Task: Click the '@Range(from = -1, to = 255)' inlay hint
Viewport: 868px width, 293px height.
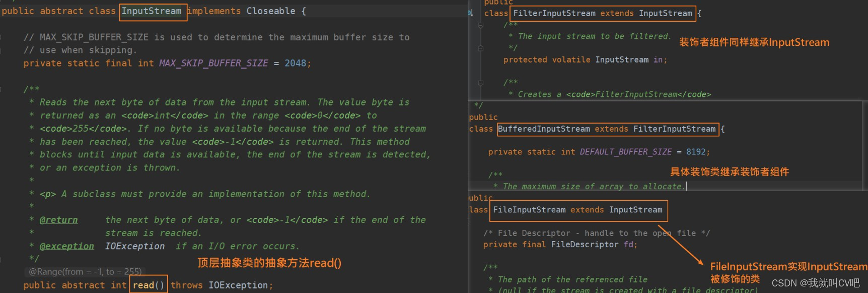Action: click(x=85, y=272)
